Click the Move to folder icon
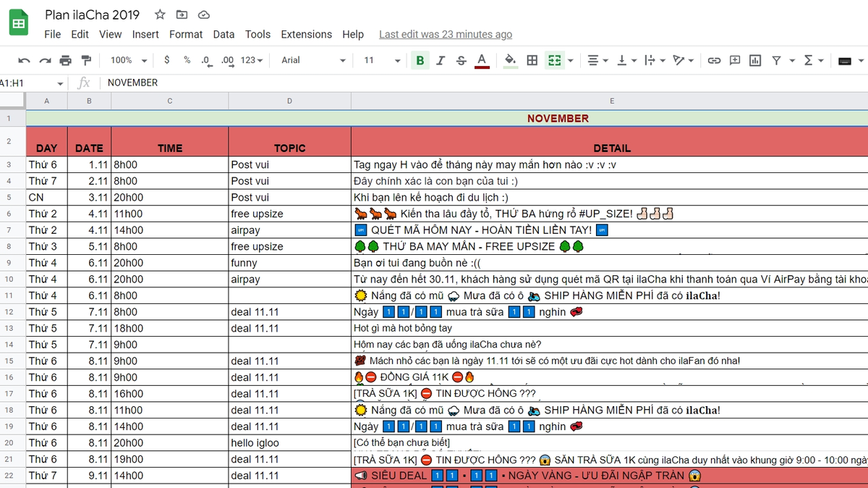This screenshot has height=488, width=868. (182, 14)
